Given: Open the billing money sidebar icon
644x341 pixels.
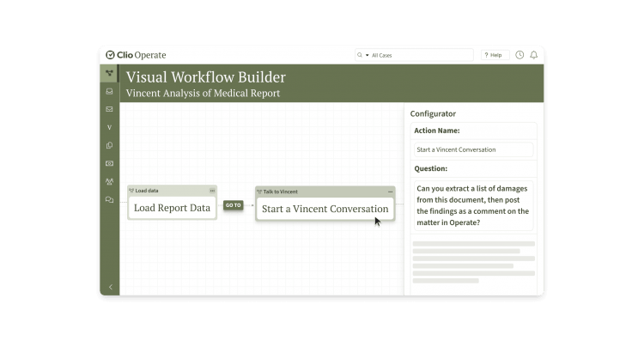Looking at the screenshot, I should [x=109, y=163].
